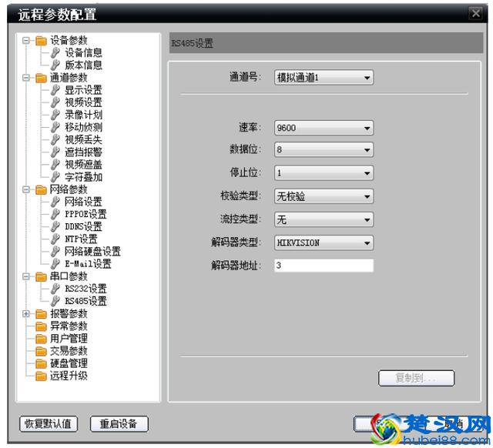Close the 远程参数配置 dialog
Image resolution: width=493 pixels, height=448 pixels.
point(476,13)
